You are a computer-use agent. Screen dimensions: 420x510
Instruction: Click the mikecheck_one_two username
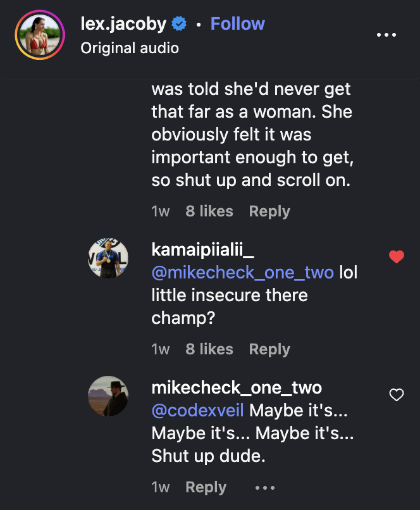coord(237,388)
